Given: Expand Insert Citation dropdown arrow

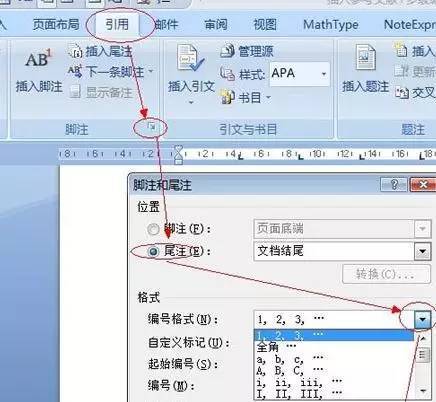Looking at the screenshot, I should point(191,102).
